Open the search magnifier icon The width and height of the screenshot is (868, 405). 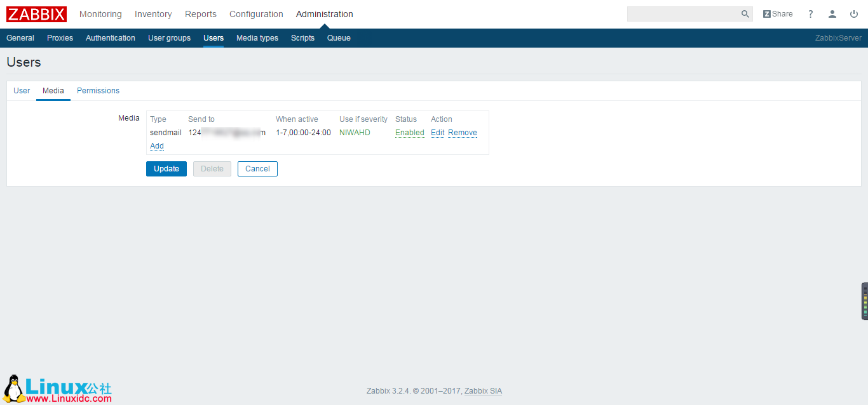[x=745, y=13]
